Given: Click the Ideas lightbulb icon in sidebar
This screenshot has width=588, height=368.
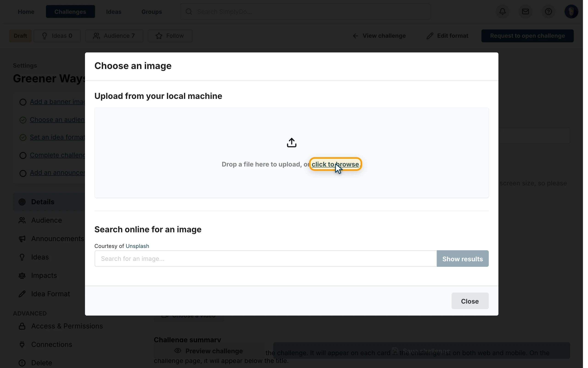Looking at the screenshot, I should click(x=22, y=257).
